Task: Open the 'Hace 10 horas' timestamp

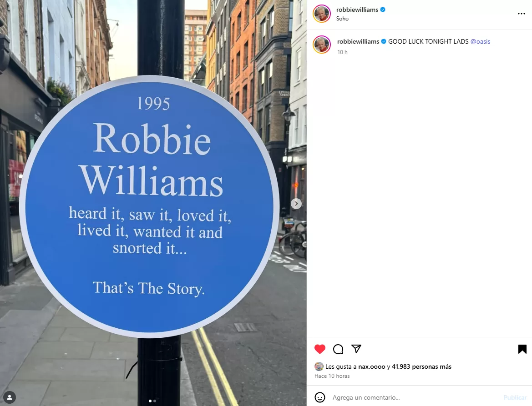Action: tap(332, 376)
